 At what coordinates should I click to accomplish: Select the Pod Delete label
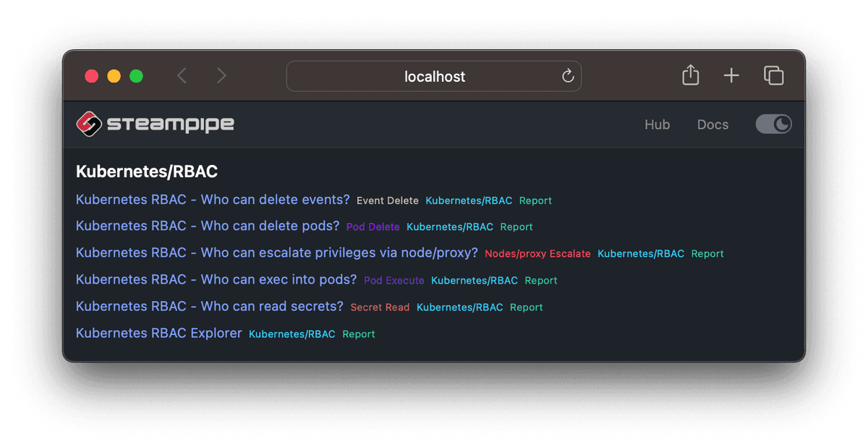[x=373, y=226]
